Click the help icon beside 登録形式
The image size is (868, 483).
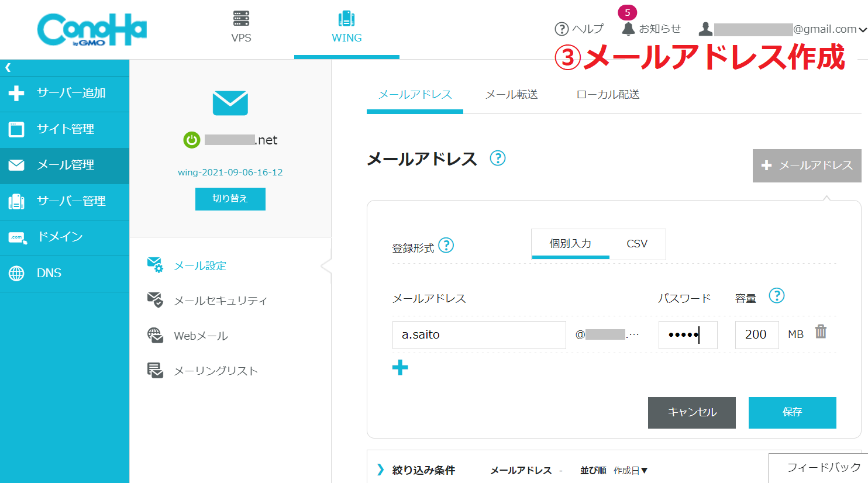pyautogui.click(x=446, y=245)
